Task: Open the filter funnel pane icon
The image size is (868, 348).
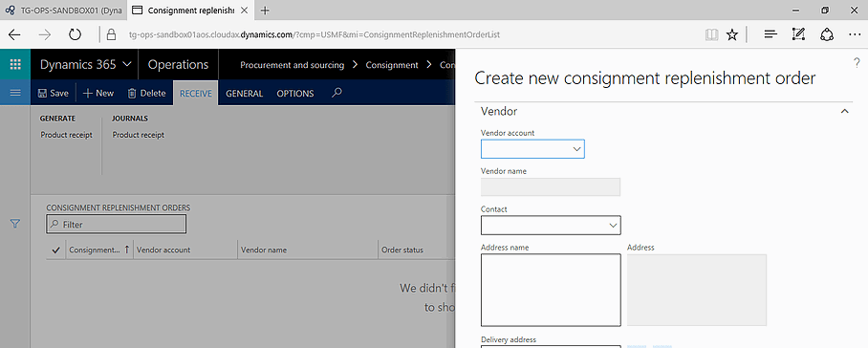Action: click(15, 224)
